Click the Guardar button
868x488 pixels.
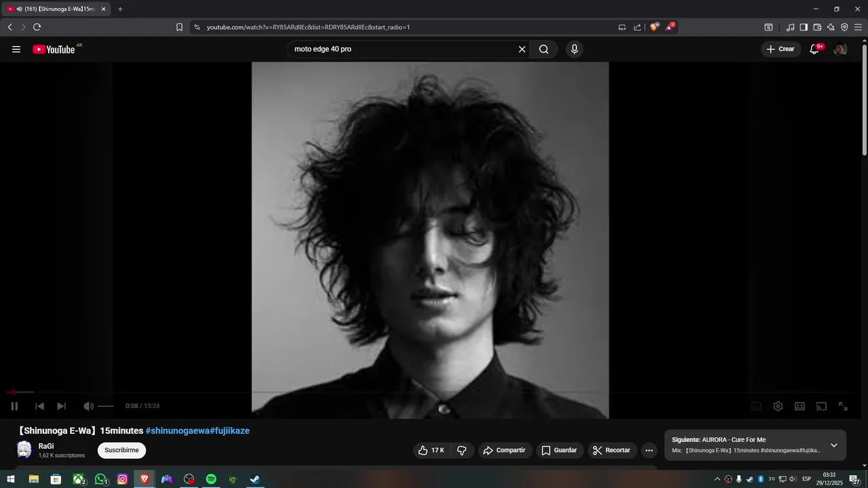point(559,450)
